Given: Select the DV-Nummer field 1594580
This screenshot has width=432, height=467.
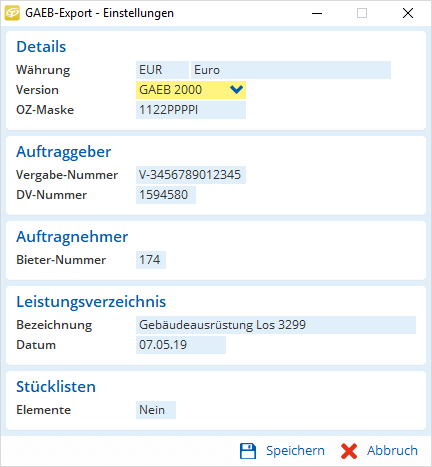Looking at the screenshot, I should pyautogui.click(x=166, y=195).
